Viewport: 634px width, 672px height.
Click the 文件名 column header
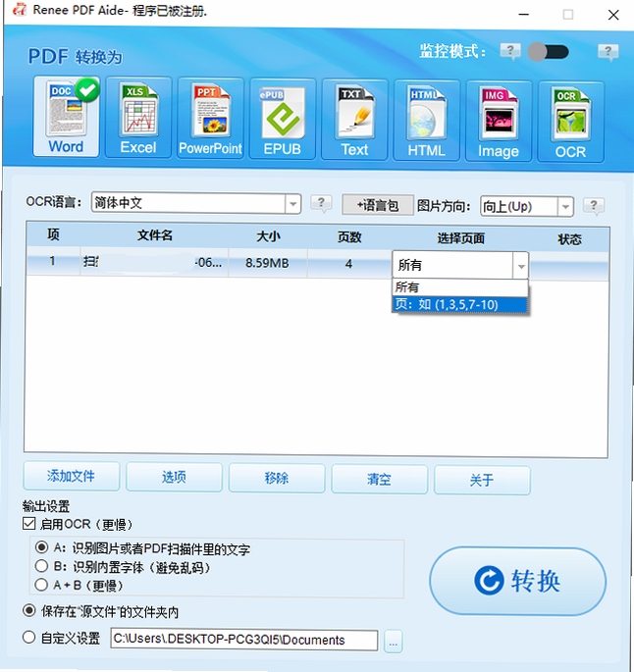(x=155, y=235)
